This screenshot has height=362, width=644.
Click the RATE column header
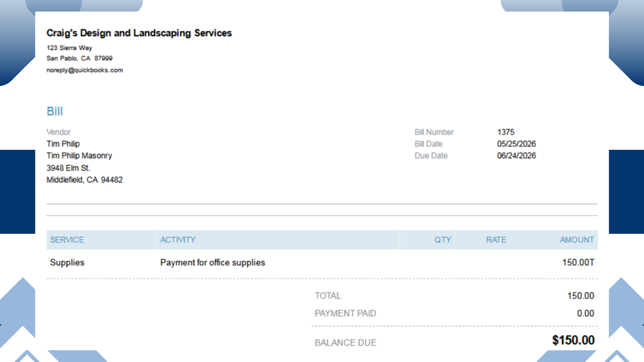pos(496,240)
